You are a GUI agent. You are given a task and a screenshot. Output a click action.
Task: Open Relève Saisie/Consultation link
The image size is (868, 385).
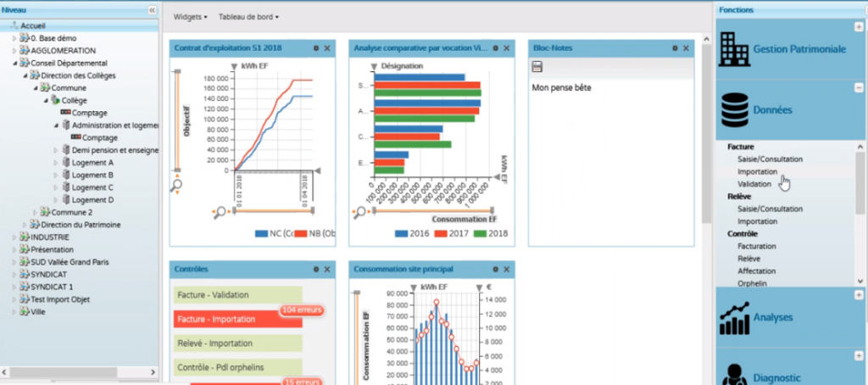point(770,209)
